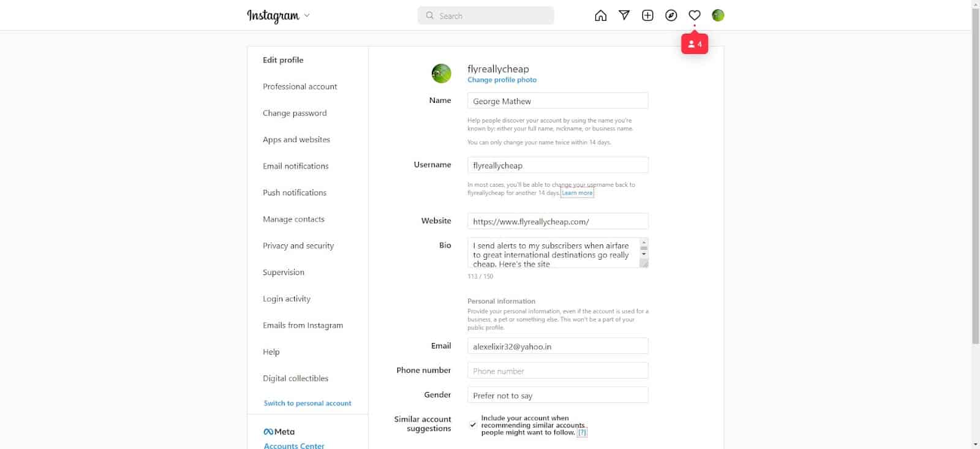Click the red follower notification badge
The height and width of the screenshot is (449, 980).
[695, 44]
